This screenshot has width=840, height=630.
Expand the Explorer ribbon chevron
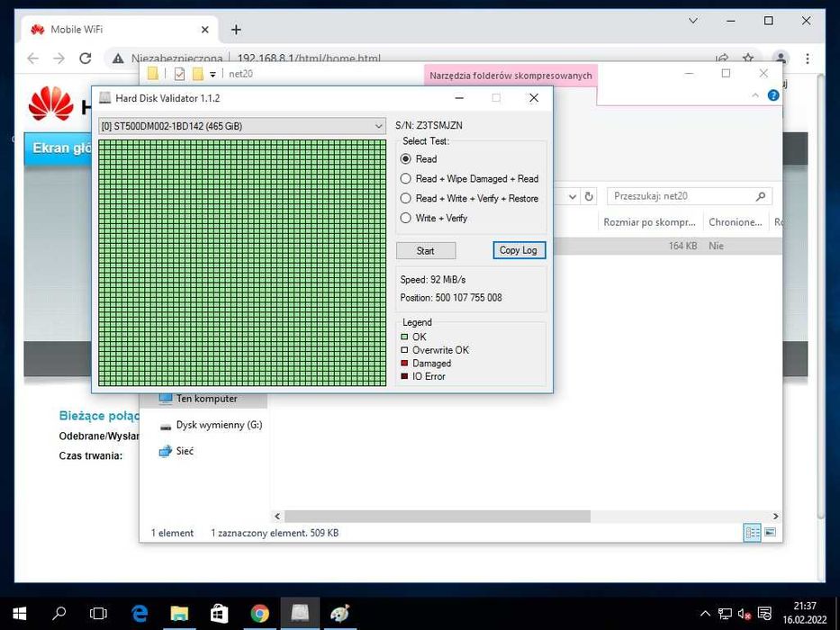pyautogui.click(x=755, y=95)
